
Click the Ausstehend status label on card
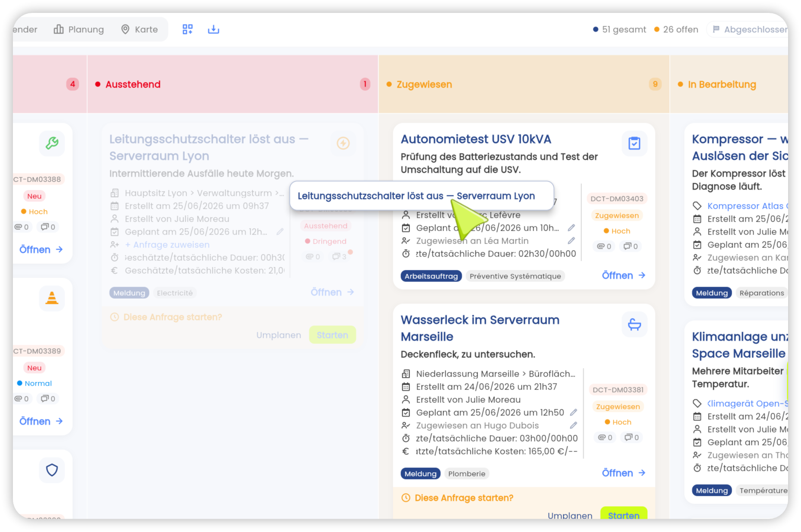(x=326, y=226)
